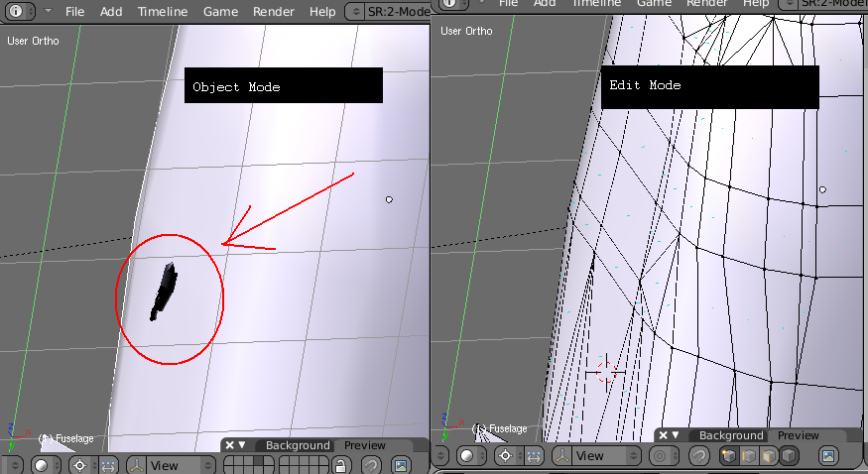The image size is (868, 474).
Task: Click User Ortho label in Edit Mode viewport
Action: pyautogui.click(x=466, y=31)
